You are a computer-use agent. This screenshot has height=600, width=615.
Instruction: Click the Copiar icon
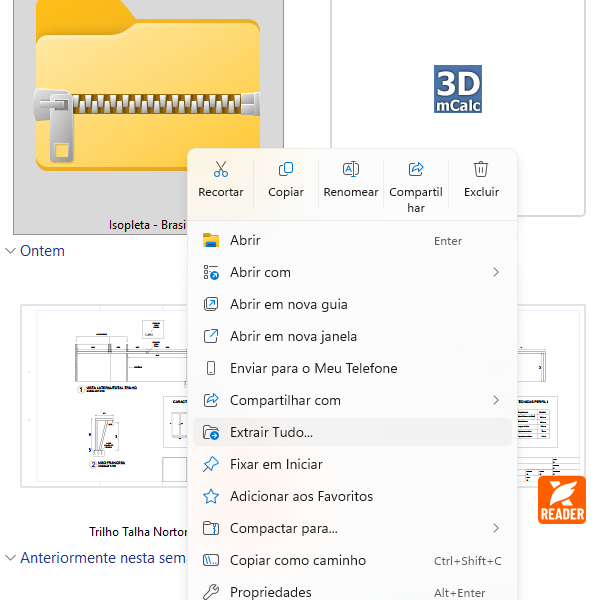point(286,169)
